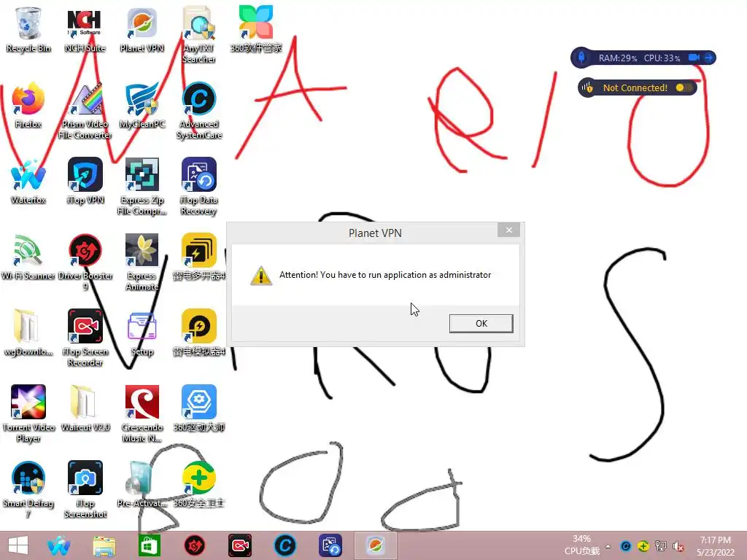Select the Driver Booster 9 desktop icon
This screenshot has height=560, width=747.
click(85, 262)
